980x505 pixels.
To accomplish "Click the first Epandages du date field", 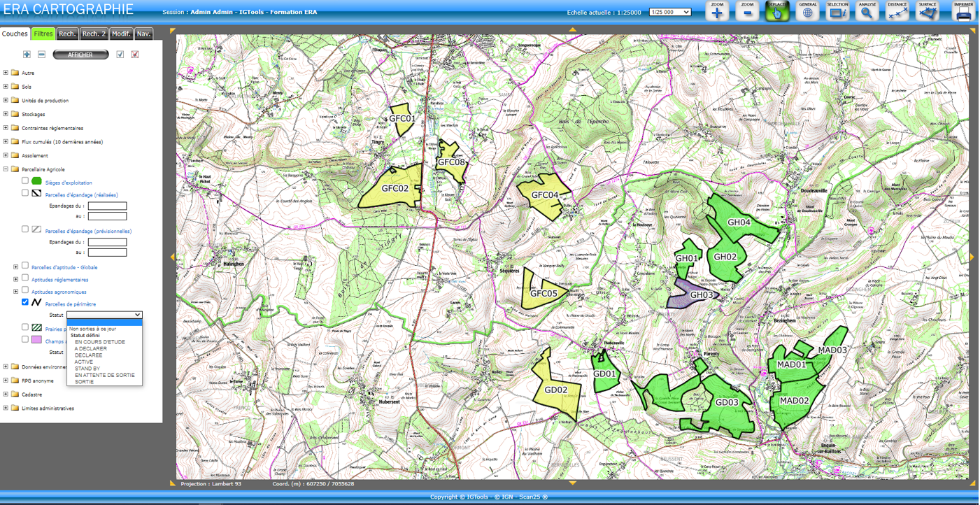I will tap(107, 206).
